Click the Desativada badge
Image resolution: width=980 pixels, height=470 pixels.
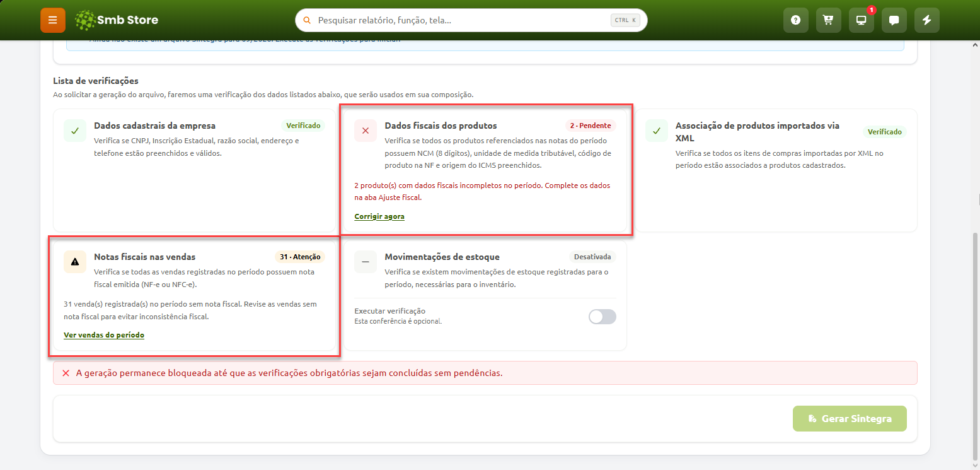pos(592,257)
